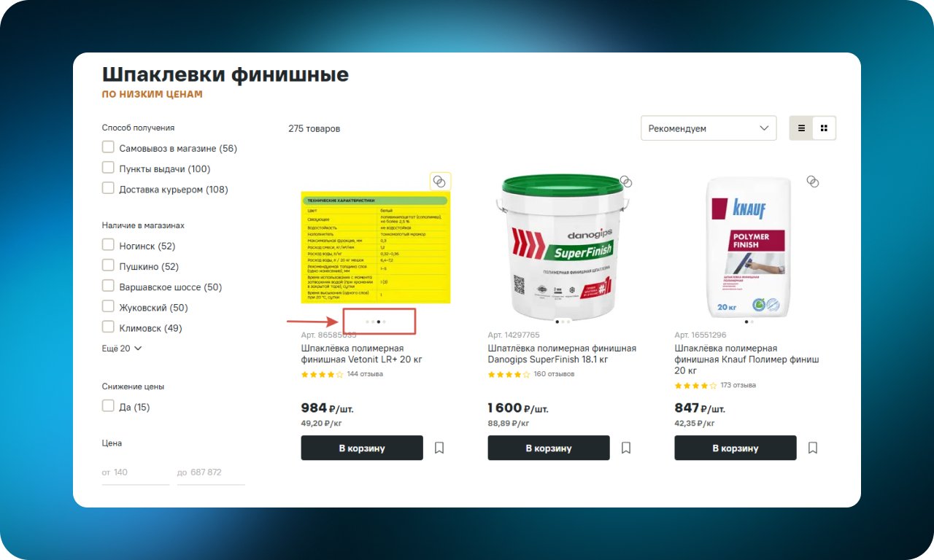The image size is (934, 560).
Task: Add Knauf putty В корзину
Action: pyautogui.click(x=736, y=448)
